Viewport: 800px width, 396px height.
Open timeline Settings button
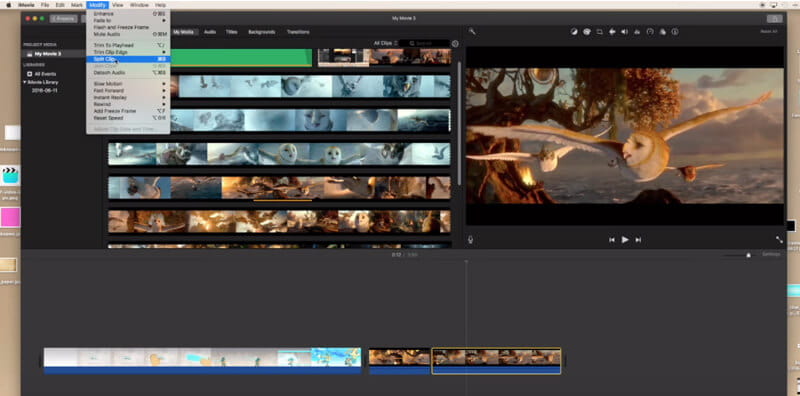tap(771, 254)
